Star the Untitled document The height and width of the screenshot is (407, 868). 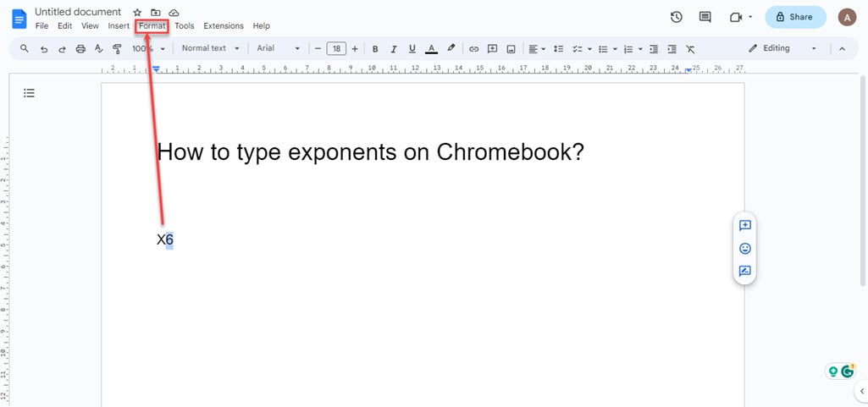click(x=137, y=12)
